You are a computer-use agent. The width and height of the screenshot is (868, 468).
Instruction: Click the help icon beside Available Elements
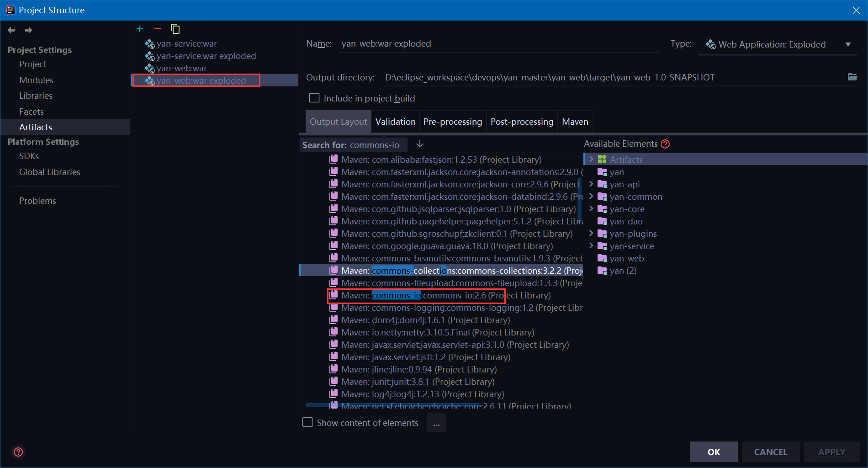[666, 144]
